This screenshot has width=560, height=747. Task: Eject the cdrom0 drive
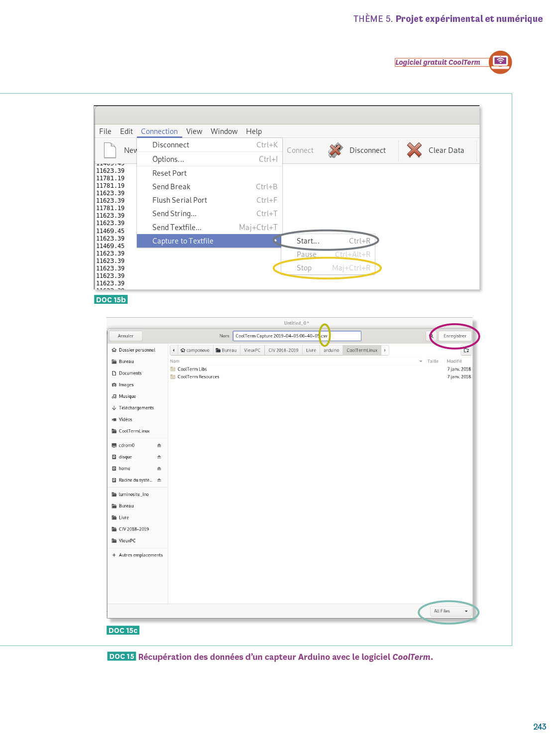[x=159, y=445]
